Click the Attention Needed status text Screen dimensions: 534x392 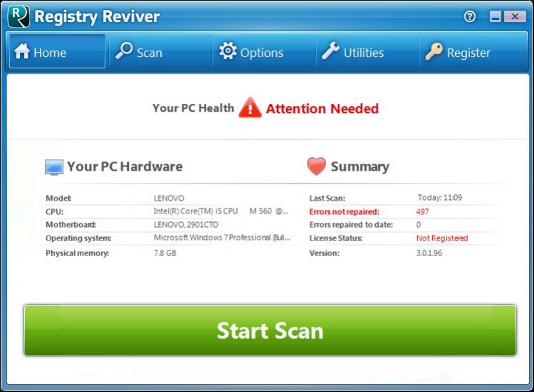click(322, 109)
